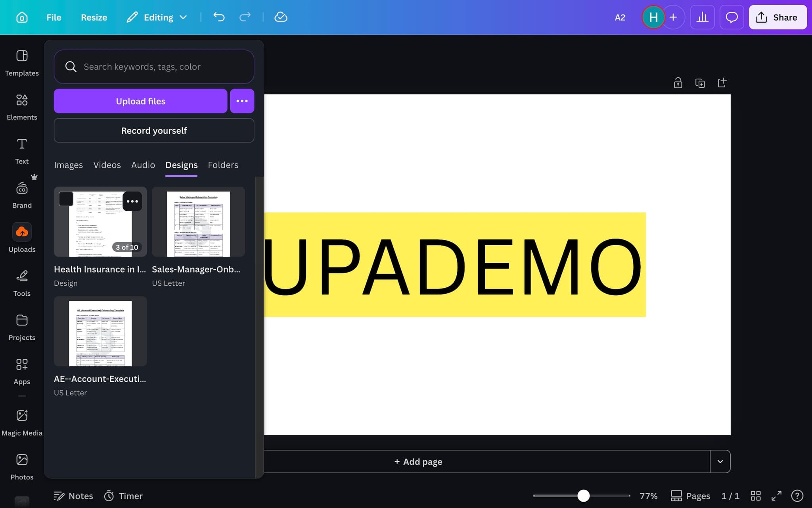
Task: Adjust the zoom slider
Action: 583,496
